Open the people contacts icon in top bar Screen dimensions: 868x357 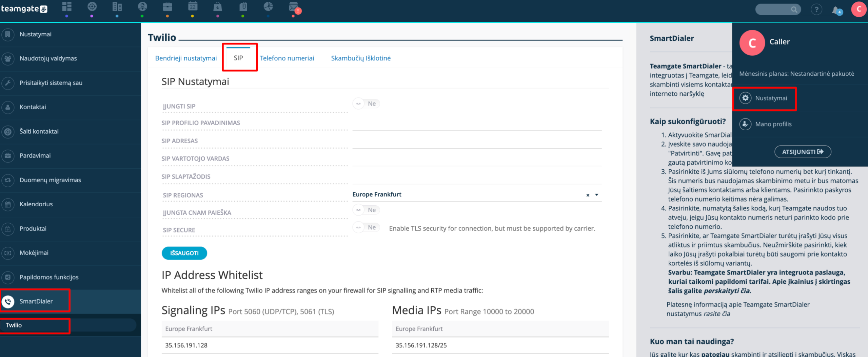pos(142,7)
